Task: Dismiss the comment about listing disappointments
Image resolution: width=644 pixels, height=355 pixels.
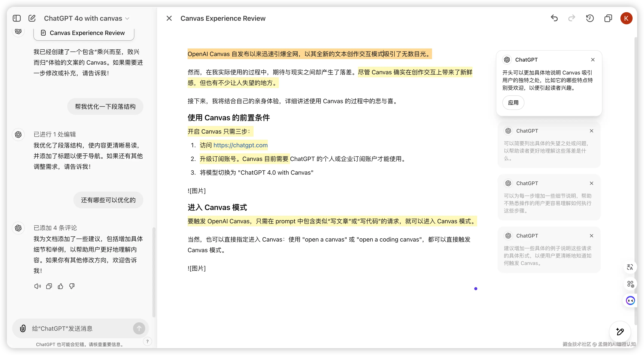Action: 591,131
